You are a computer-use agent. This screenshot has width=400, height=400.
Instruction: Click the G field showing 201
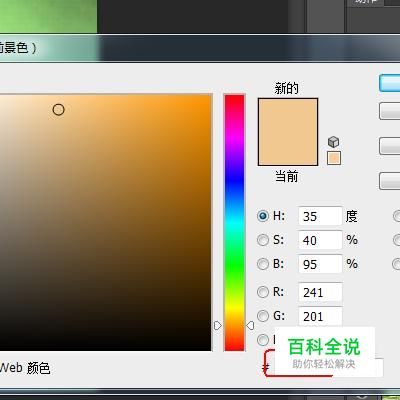point(320,316)
